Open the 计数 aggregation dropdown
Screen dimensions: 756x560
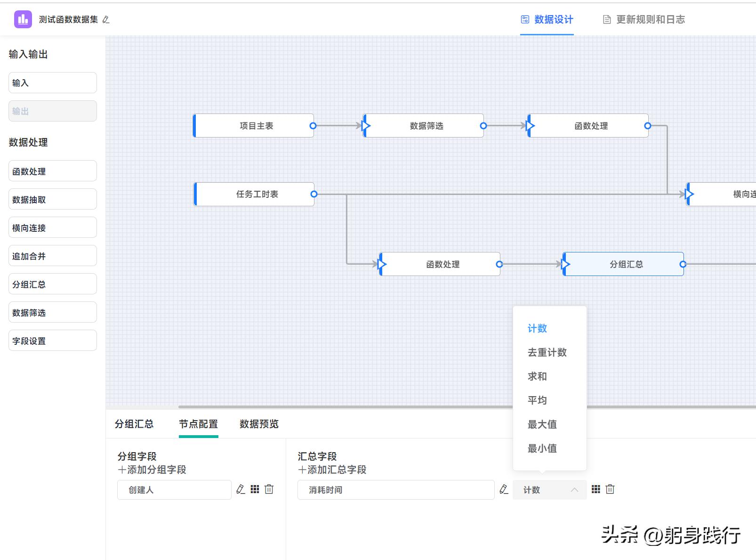coord(549,490)
